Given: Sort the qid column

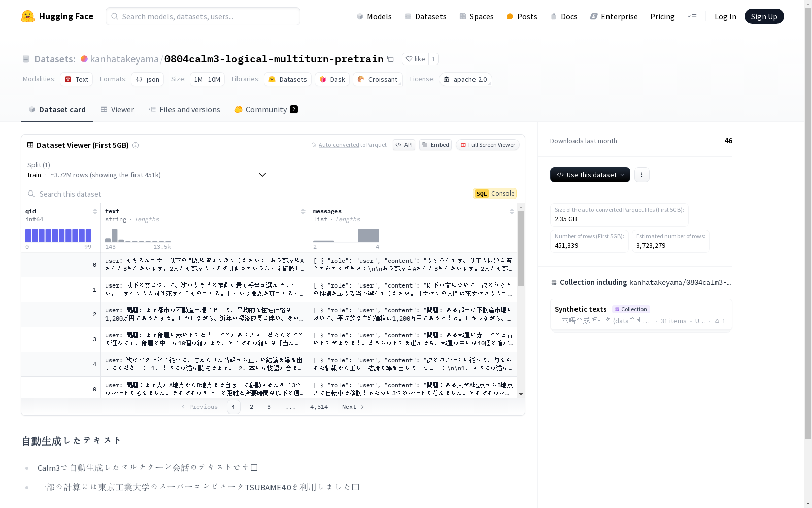Looking at the screenshot, I should 95,211.
